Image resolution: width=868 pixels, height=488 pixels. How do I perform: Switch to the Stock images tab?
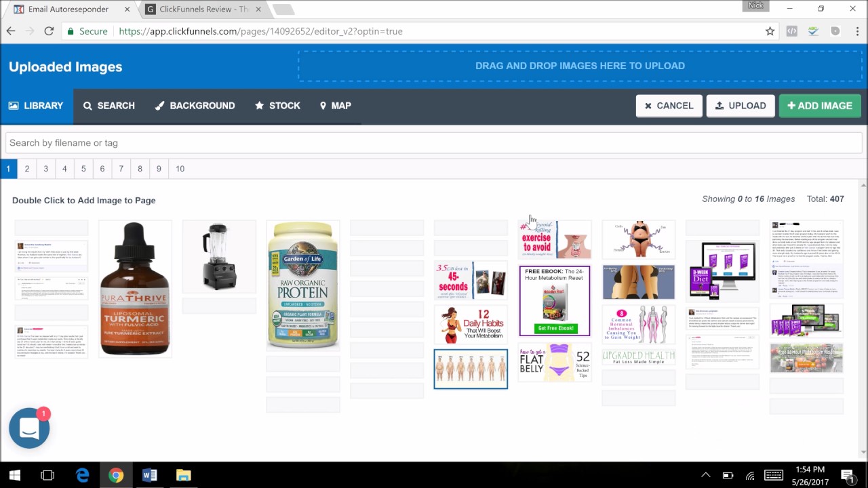point(277,106)
